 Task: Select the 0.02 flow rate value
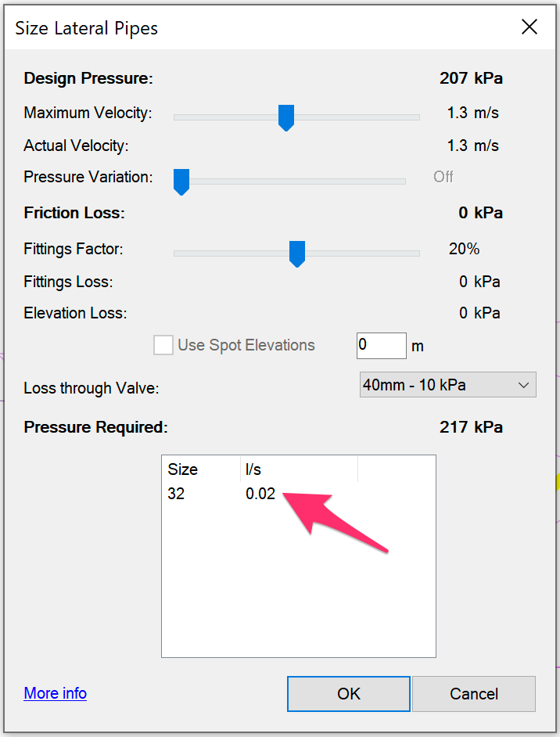click(260, 494)
